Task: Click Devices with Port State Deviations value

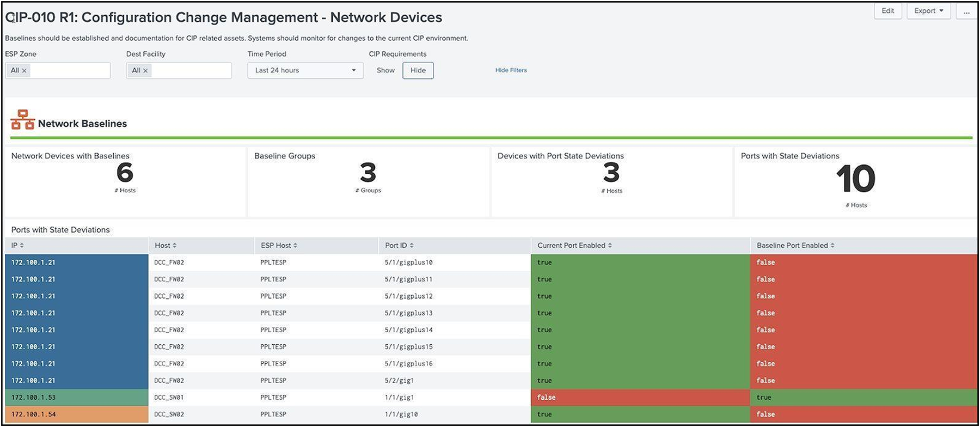Action: pos(611,173)
